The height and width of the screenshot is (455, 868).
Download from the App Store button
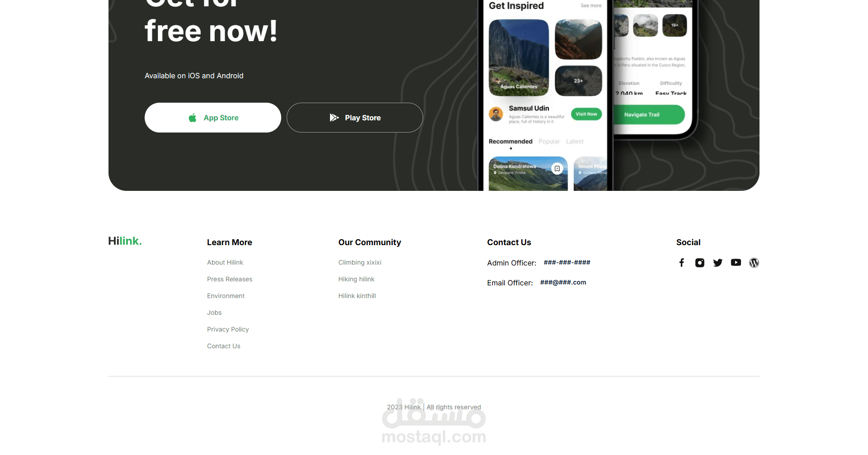[x=213, y=118]
